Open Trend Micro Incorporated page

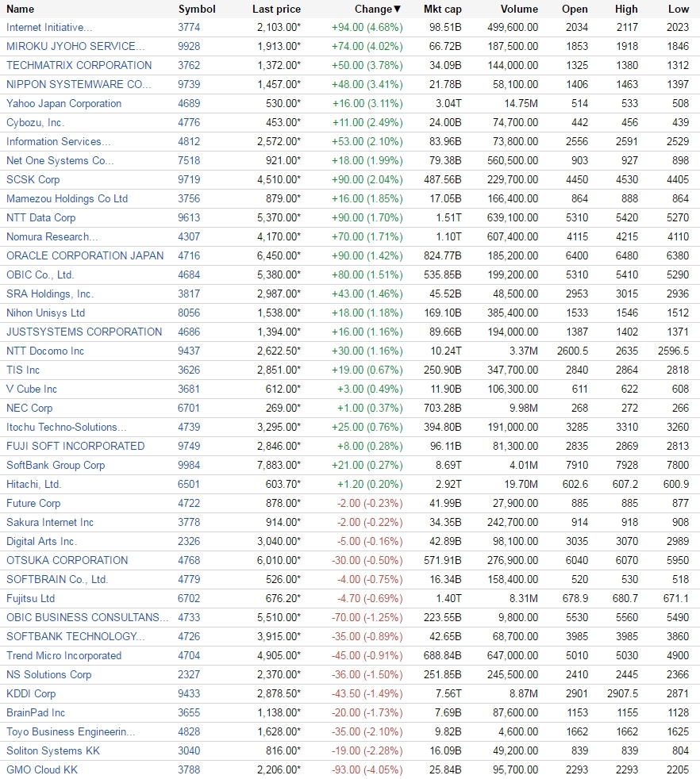click(x=63, y=656)
